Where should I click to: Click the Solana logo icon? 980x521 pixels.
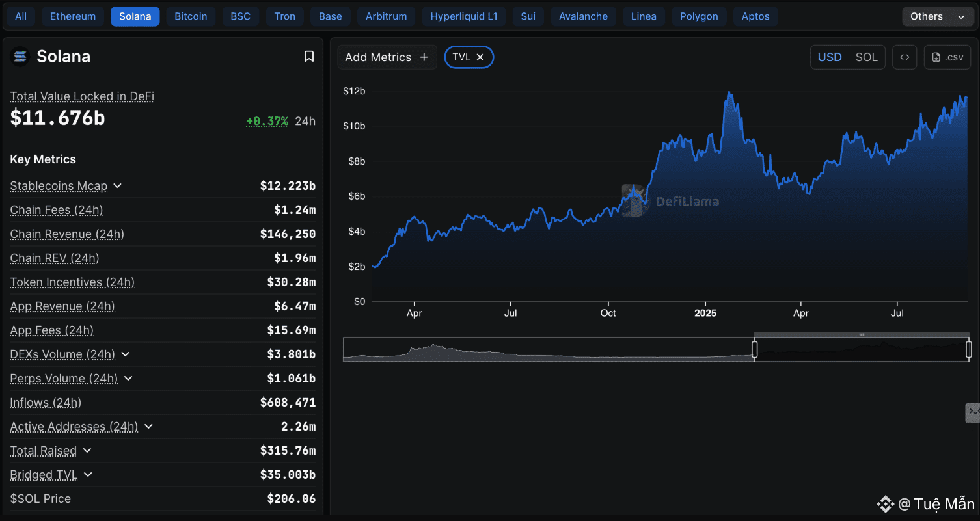[20, 57]
